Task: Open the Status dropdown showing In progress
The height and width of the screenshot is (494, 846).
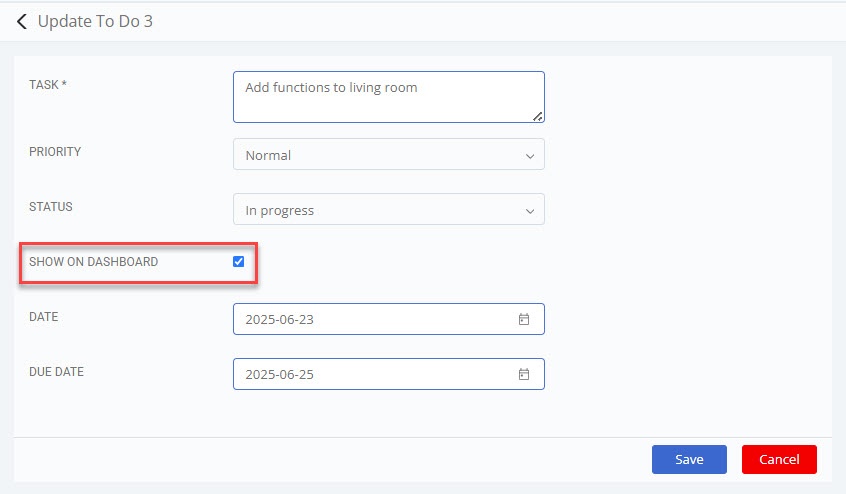Action: pyautogui.click(x=388, y=209)
